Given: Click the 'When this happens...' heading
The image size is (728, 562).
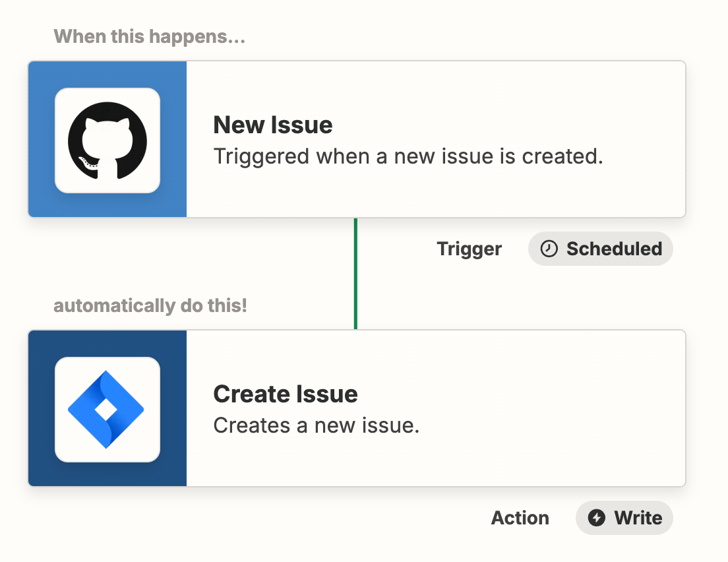Looking at the screenshot, I should pyautogui.click(x=148, y=36).
